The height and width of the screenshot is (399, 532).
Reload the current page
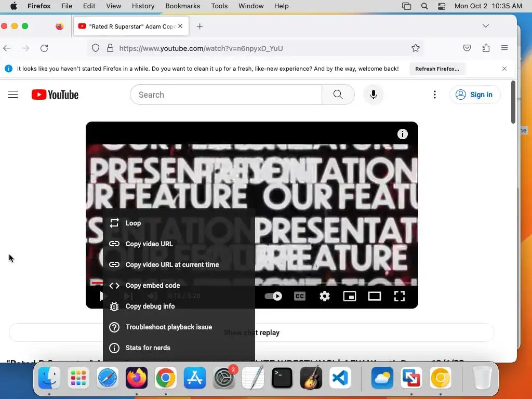(x=44, y=48)
